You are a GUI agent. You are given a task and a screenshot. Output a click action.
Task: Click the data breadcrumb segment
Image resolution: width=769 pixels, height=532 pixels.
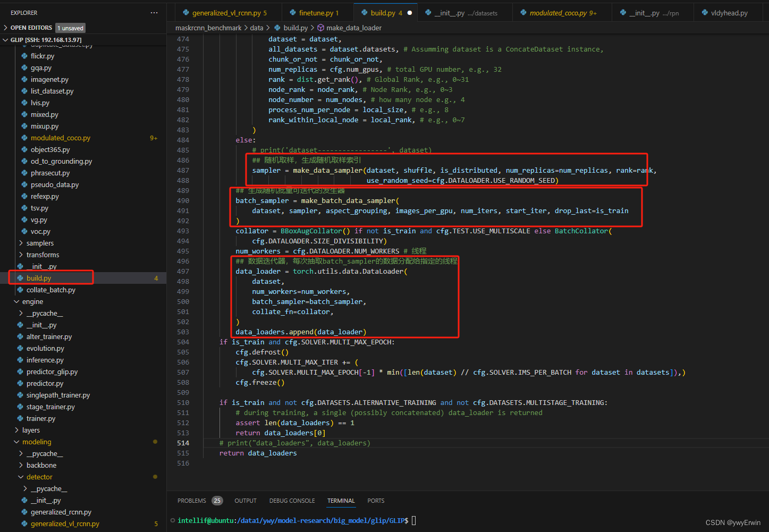pyautogui.click(x=257, y=28)
